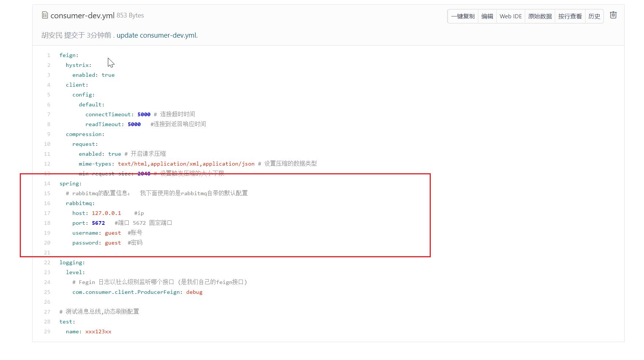Click the consumer-dev.yml file name
The image size is (644, 360).
pyautogui.click(x=82, y=15)
